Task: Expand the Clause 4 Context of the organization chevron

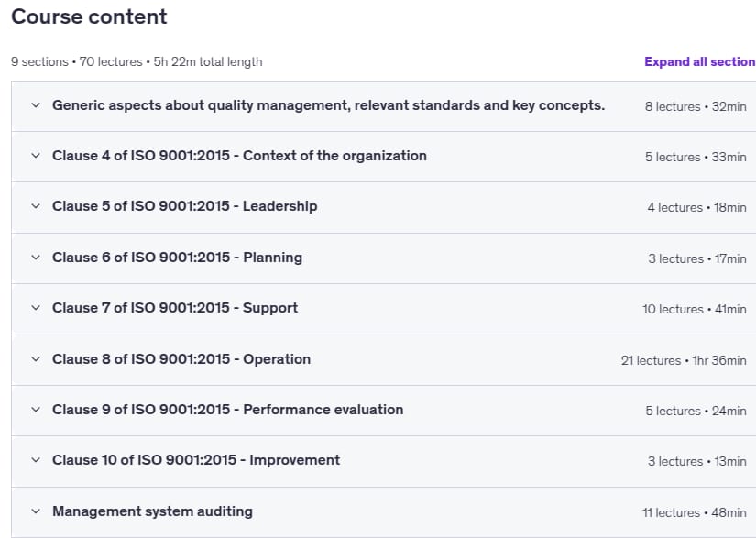Action: pos(36,156)
